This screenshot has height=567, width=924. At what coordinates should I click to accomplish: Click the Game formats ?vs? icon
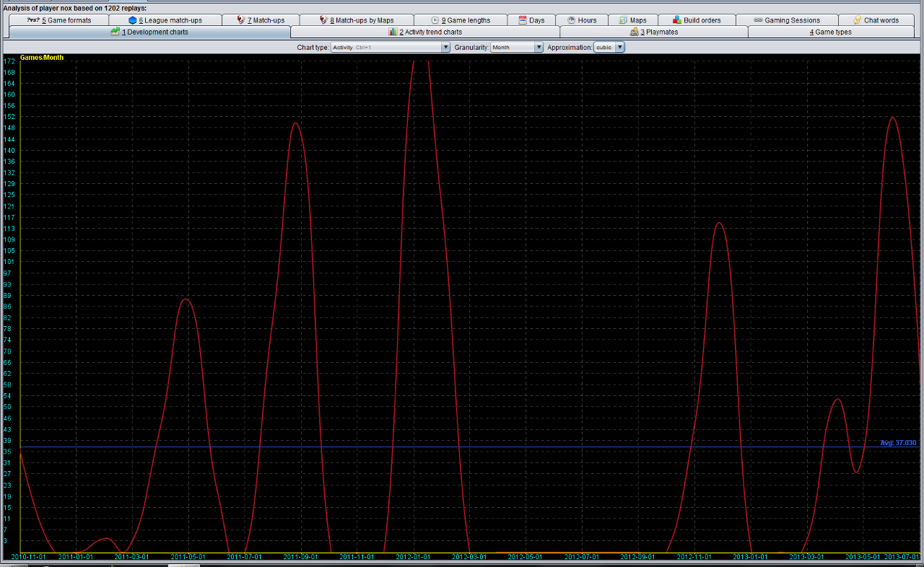tap(33, 20)
